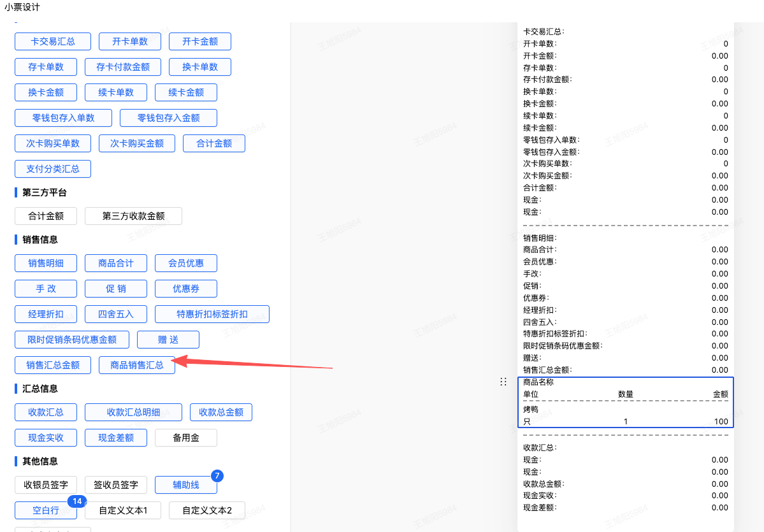The width and height of the screenshot is (764, 532).
Task: Add the 收银员签字 field
Action: pos(46,485)
